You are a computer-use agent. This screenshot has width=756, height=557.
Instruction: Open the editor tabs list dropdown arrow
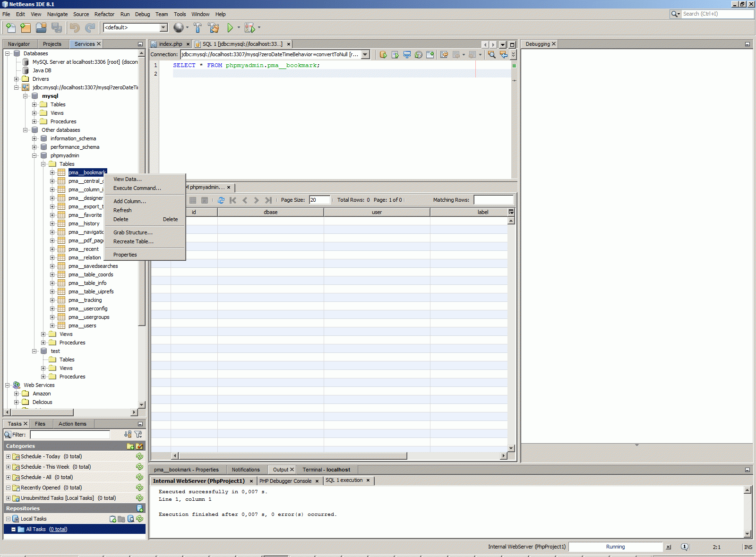(x=503, y=44)
